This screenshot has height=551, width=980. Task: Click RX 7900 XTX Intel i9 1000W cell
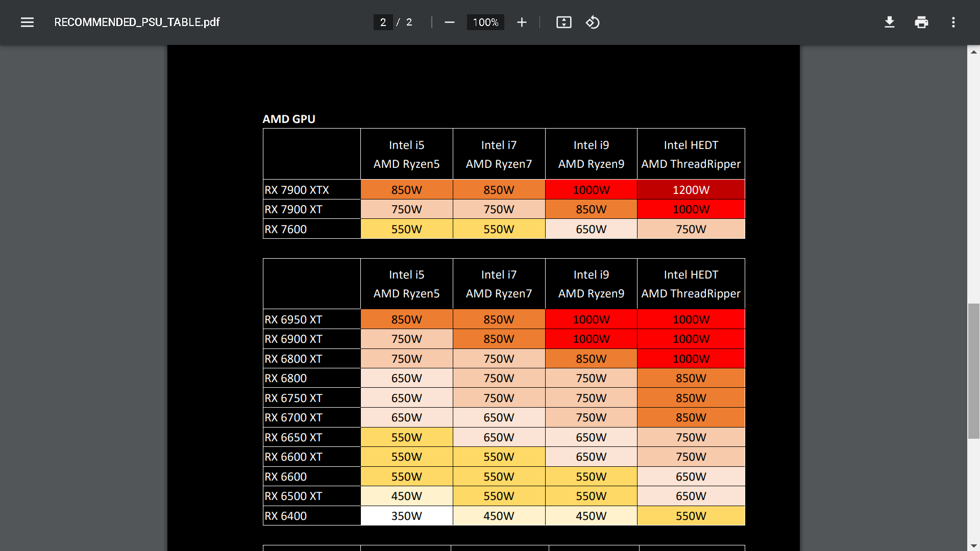[591, 190]
